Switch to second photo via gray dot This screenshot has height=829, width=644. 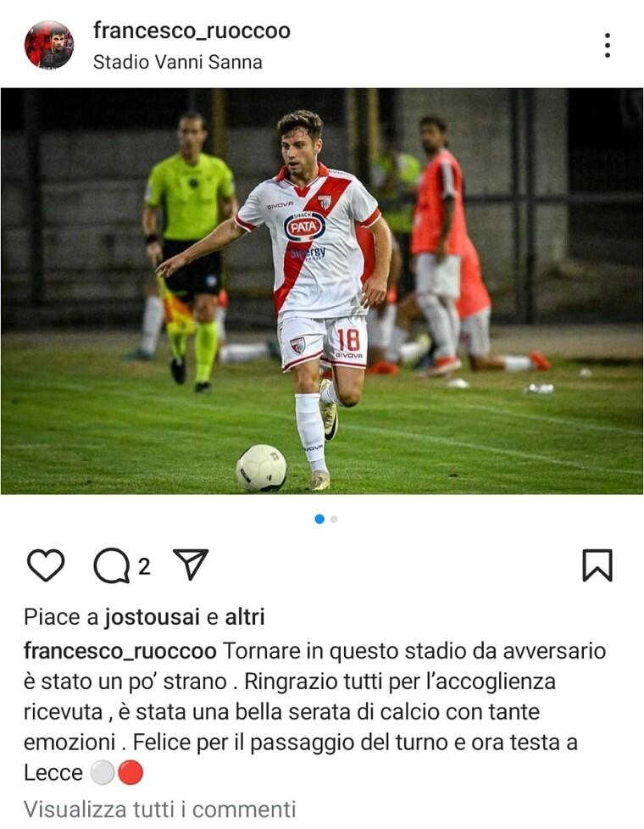coord(334,519)
